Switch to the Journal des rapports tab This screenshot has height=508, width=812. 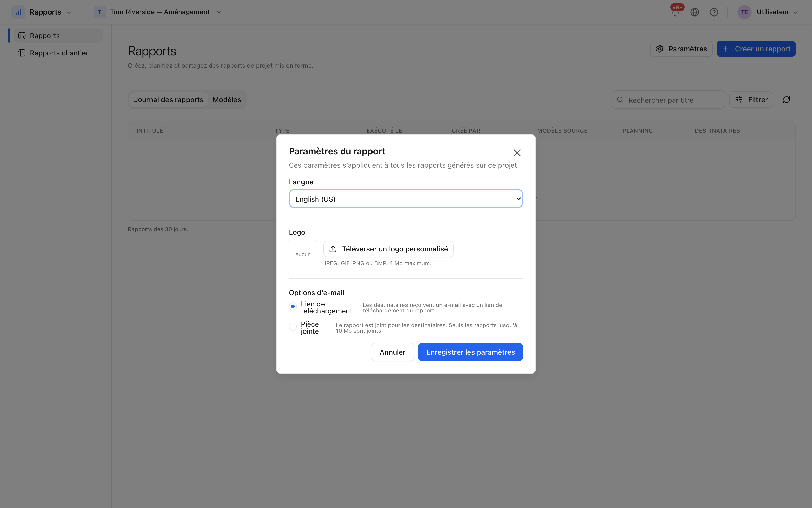pyautogui.click(x=168, y=100)
